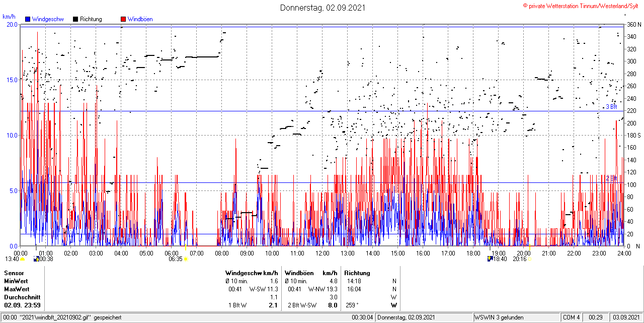Click the 'W-NW 19.3' max gust value
The image size is (644, 323).
323,289
